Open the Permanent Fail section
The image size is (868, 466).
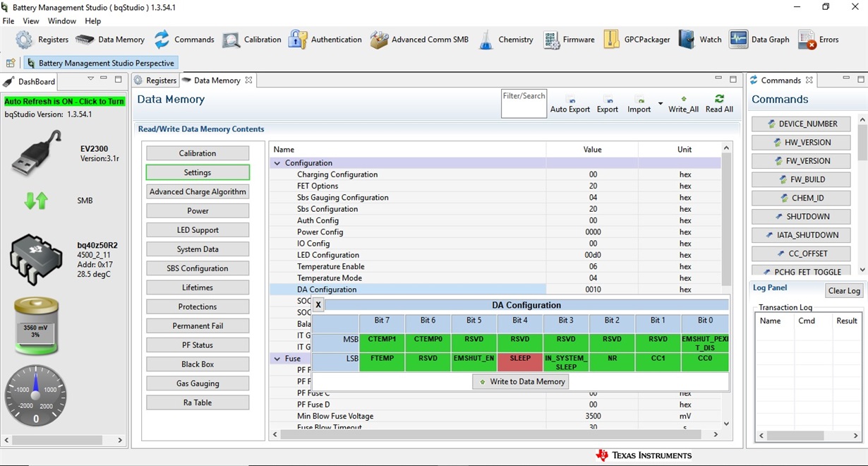[x=198, y=325]
